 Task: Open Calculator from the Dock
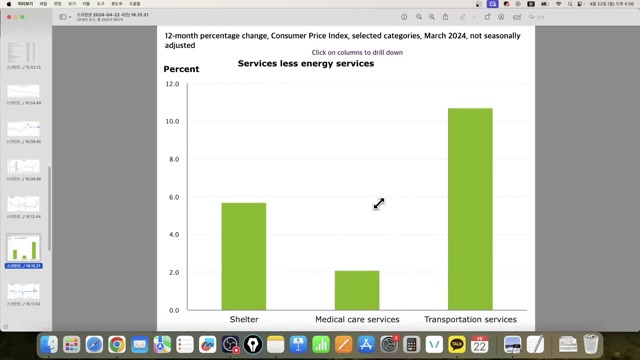pos(411,344)
